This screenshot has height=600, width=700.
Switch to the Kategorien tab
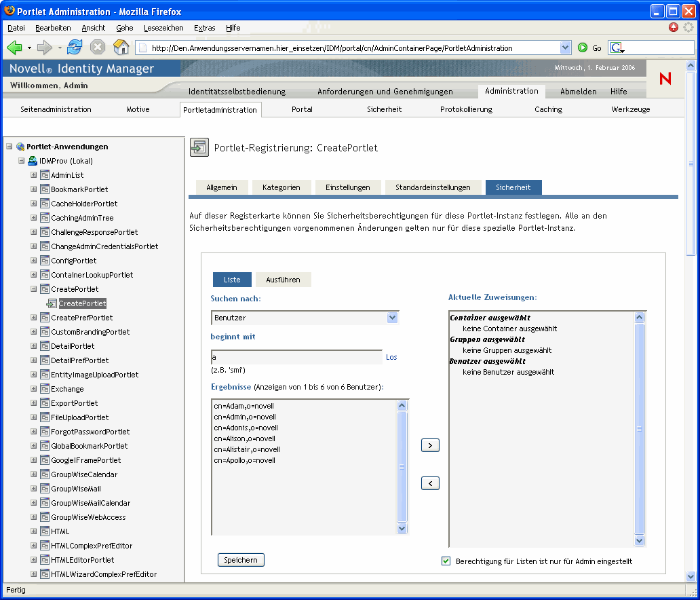point(281,187)
